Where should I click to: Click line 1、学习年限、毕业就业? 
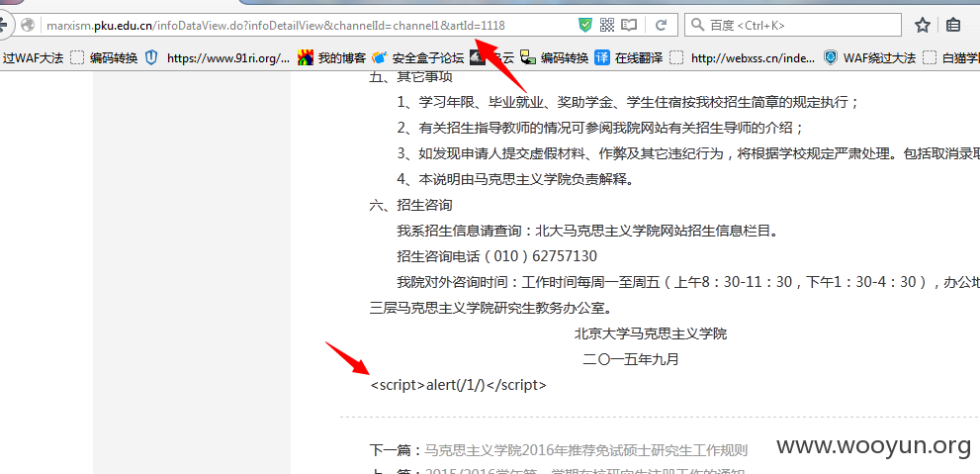coord(628,103)
